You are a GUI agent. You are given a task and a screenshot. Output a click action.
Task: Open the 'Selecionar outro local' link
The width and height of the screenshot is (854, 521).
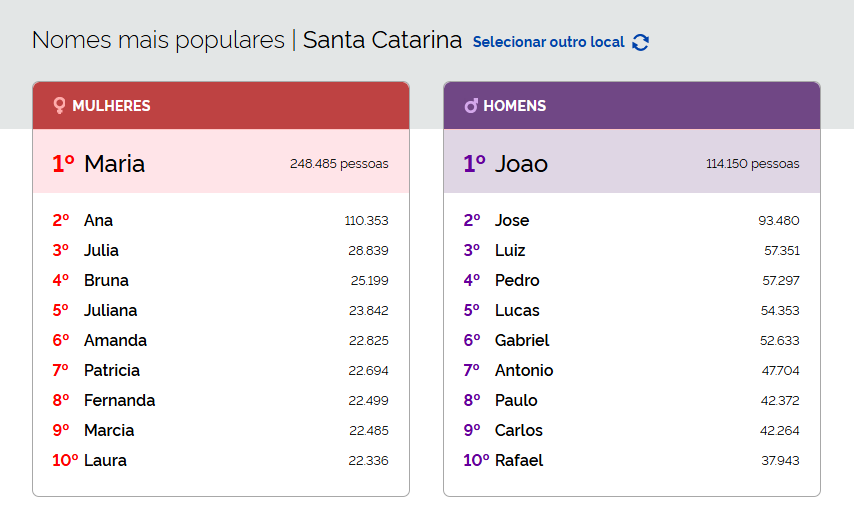point(548,42)
